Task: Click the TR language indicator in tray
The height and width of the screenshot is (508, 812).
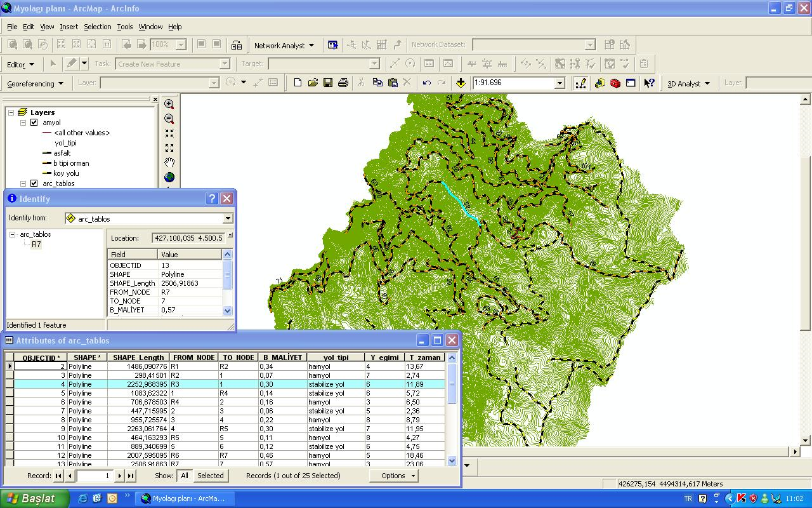Action: tap(688, 498)
